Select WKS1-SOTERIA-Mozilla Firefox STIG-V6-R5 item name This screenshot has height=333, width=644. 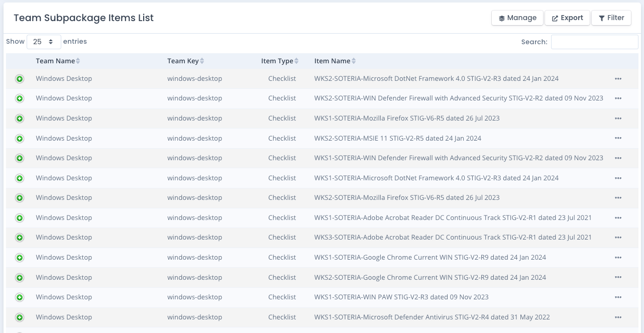407,118
